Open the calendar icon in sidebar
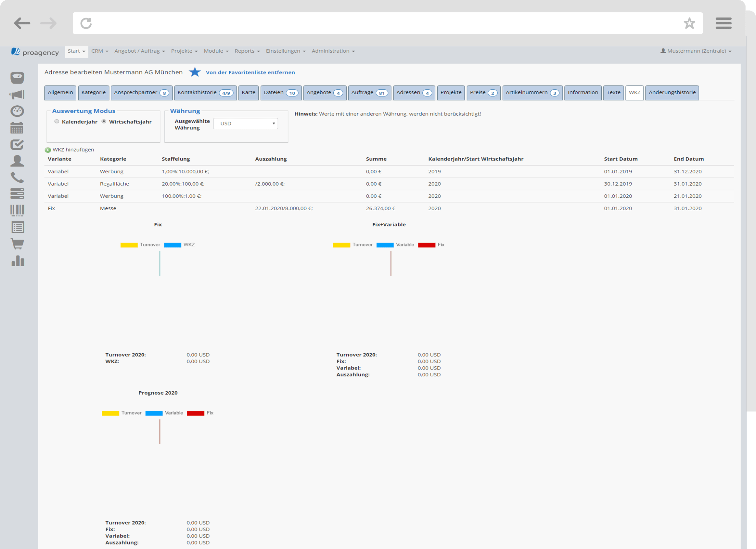 [17, 128]
